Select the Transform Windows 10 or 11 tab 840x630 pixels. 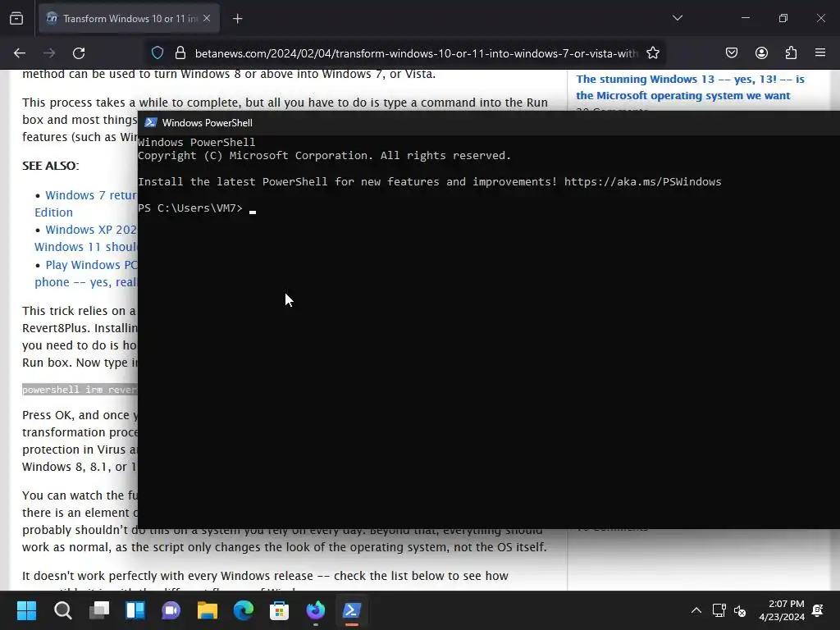(129, 18)
